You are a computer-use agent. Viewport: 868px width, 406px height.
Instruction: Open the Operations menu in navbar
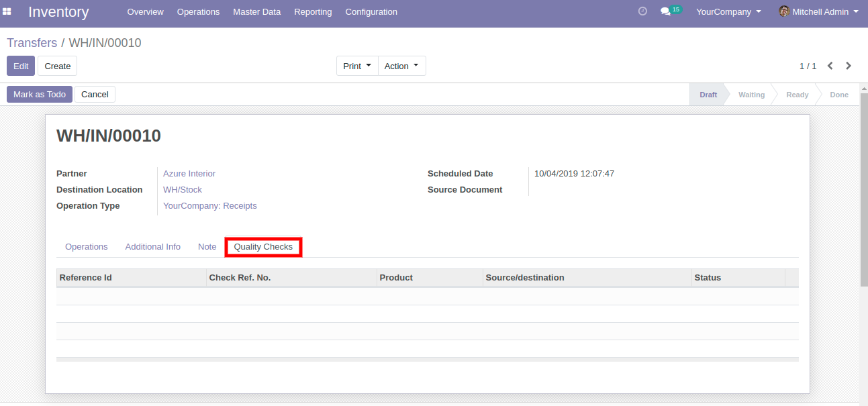[x=198, y=11]
